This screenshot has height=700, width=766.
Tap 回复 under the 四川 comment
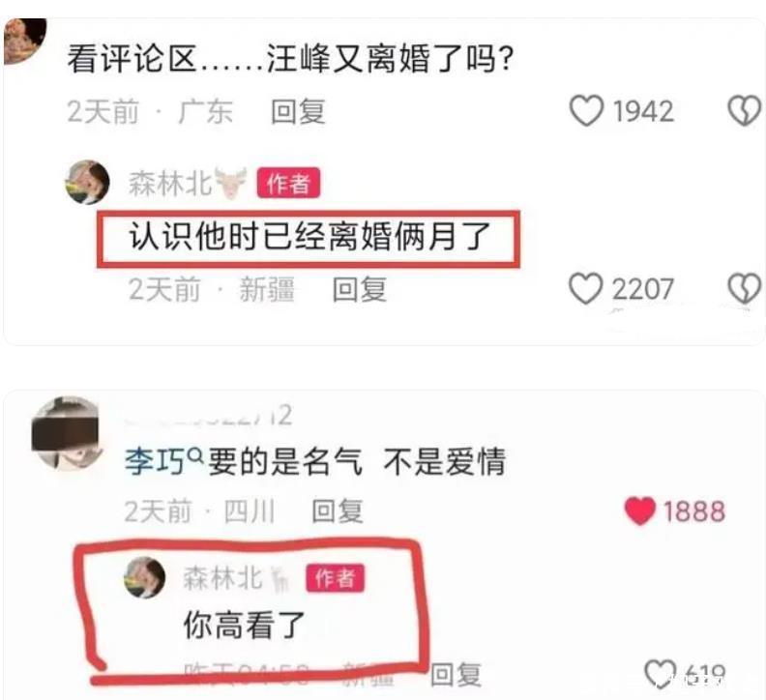(338, 511)
